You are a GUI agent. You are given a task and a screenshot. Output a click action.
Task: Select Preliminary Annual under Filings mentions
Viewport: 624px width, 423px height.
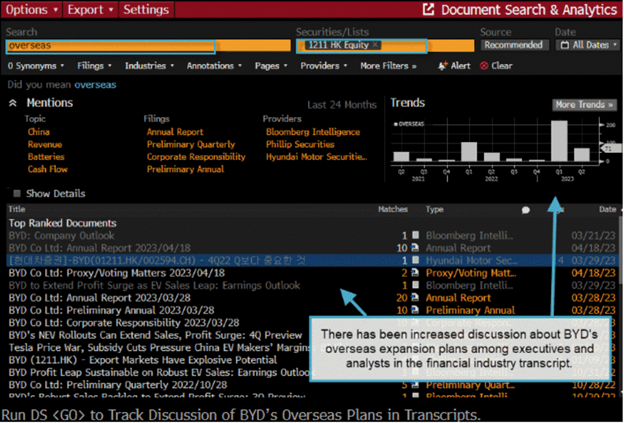(185, 169)
